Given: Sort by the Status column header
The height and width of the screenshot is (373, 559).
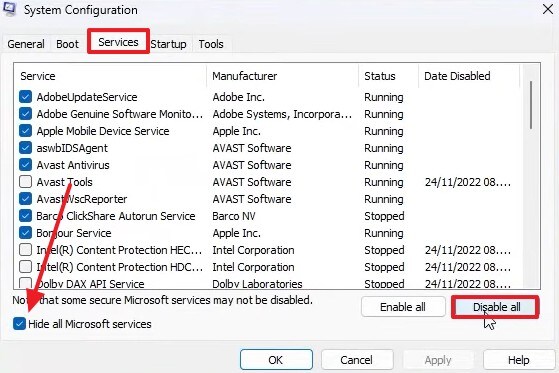Looking at the screenshot, I should [388, 76].
